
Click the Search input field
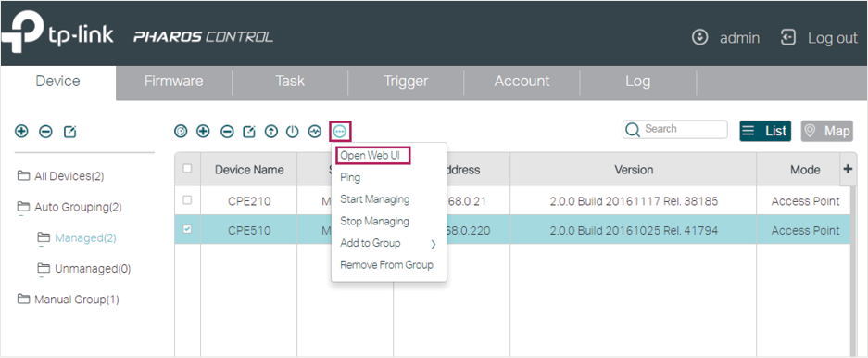click(x=675, y=129)
